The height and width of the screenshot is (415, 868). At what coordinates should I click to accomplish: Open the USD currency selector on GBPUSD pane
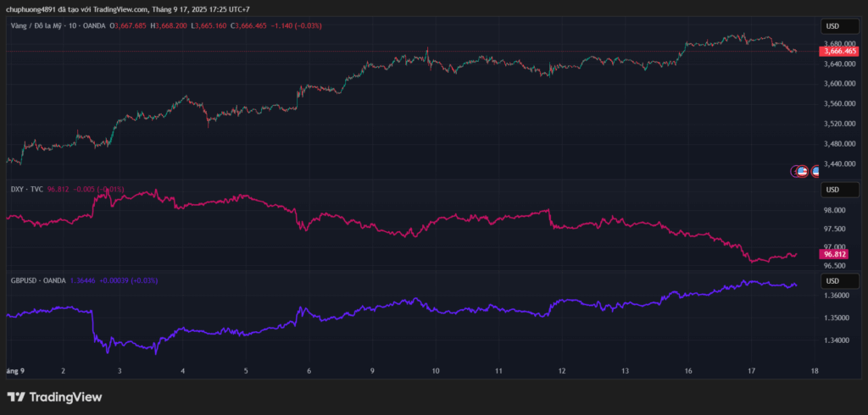pyautogui.click(x=832, y=280)
